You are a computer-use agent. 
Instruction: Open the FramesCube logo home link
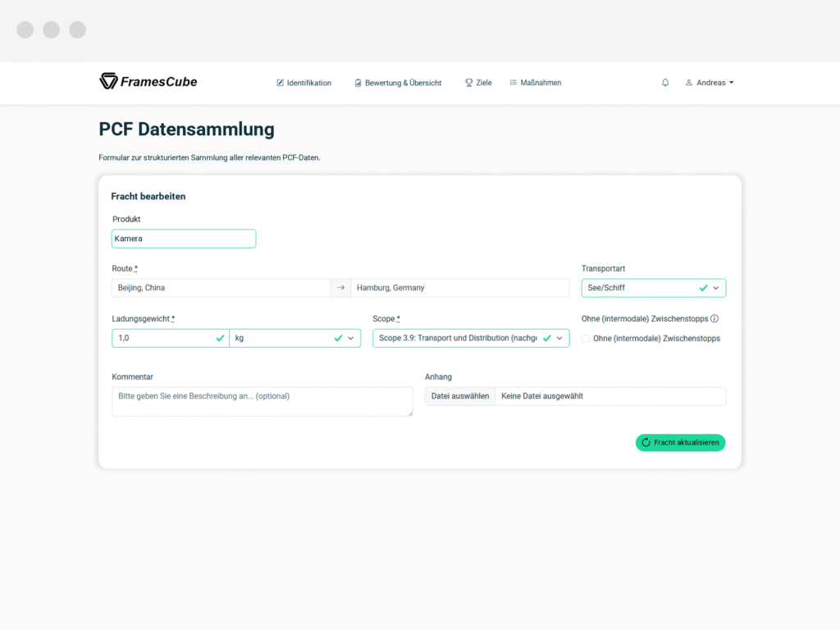click(148, 81)
